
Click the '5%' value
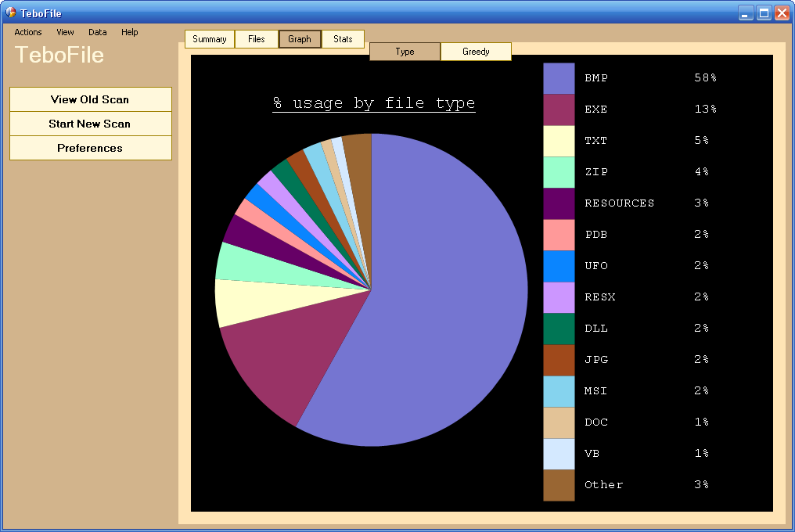(702, 141)
